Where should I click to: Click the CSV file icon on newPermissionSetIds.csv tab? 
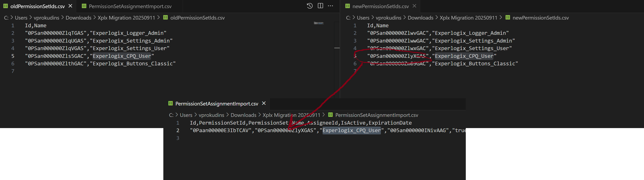pos(347,6)
